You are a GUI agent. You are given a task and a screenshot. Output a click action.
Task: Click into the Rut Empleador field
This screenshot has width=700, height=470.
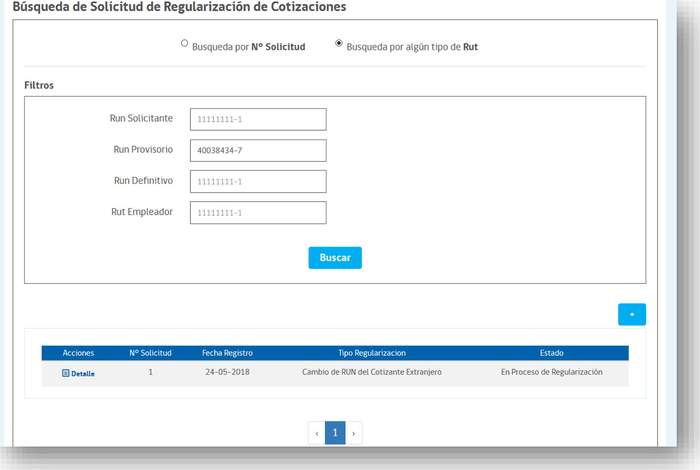coord(258,212)
